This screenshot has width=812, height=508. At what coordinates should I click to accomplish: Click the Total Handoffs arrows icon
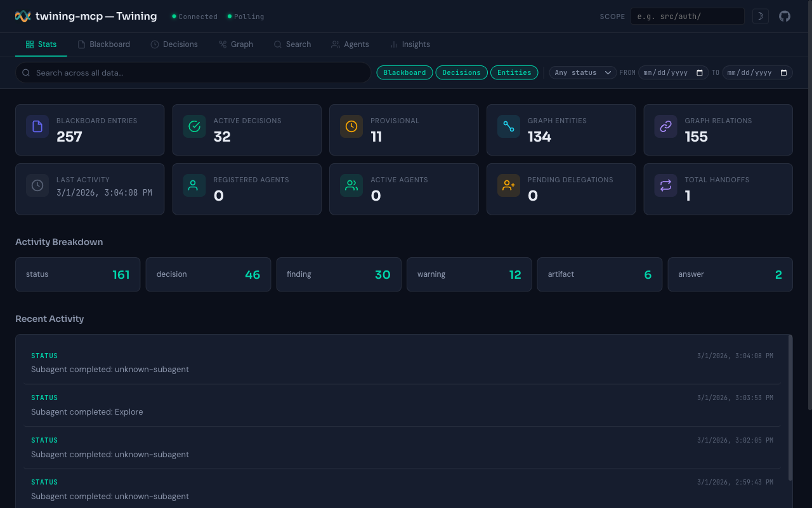click(x=665, y=185)
